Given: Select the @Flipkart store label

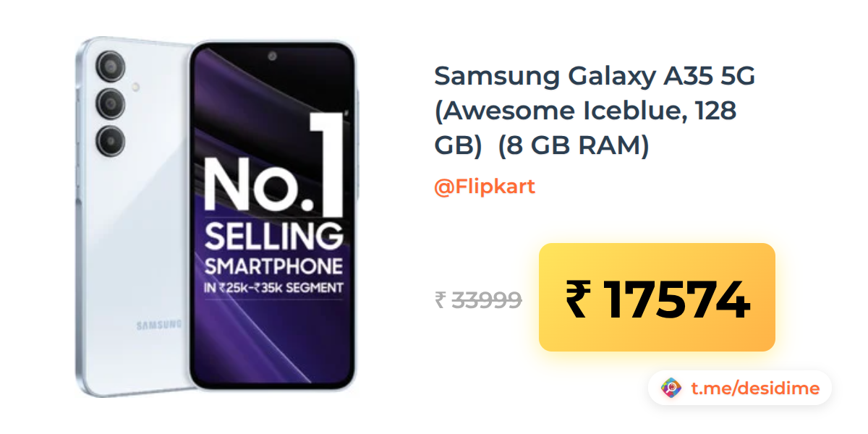Looking at the screenshot, I should click(x=485, y=187).
